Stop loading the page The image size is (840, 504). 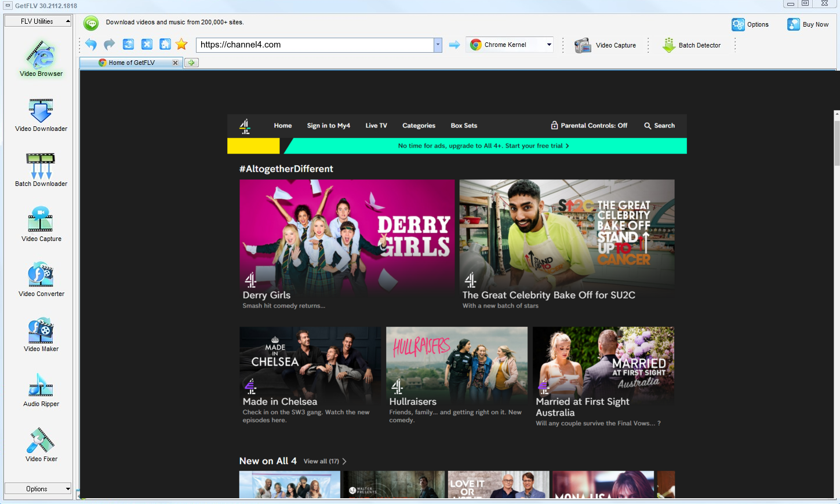pos(147,45)
